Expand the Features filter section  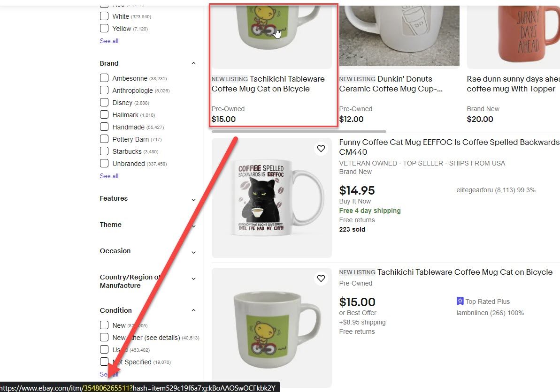[x=193, y=200]
